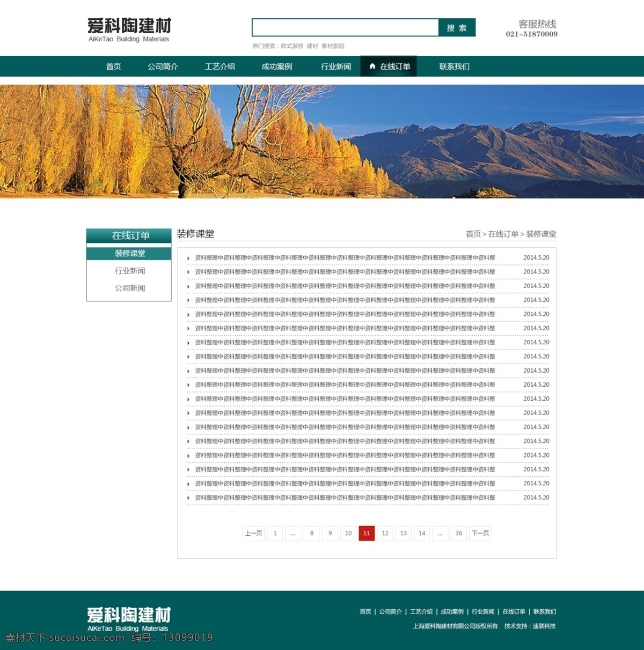Viewport: 644px width, 650px height.
Task: Click the 行业新闻 footer link
Action: pos(483,611)
